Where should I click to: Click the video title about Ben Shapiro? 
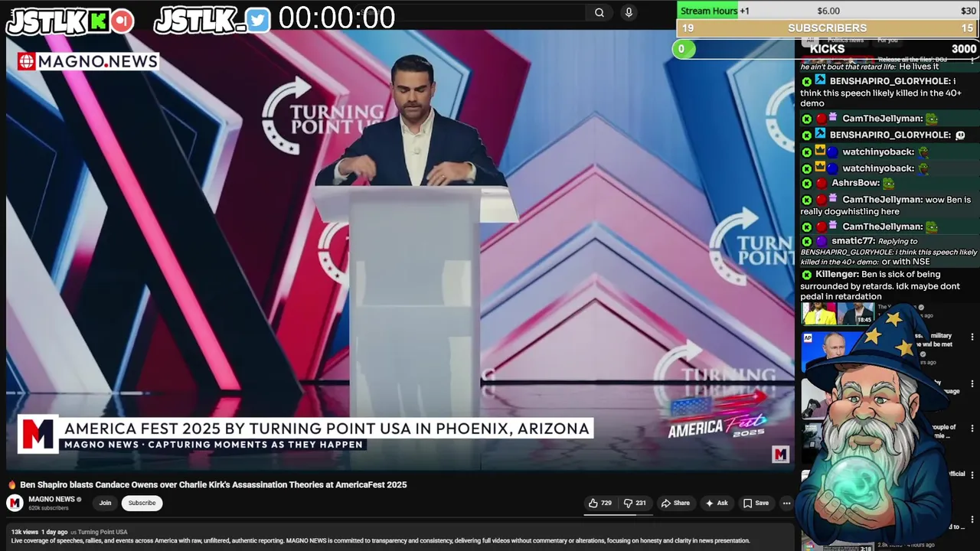coord(213,484)
